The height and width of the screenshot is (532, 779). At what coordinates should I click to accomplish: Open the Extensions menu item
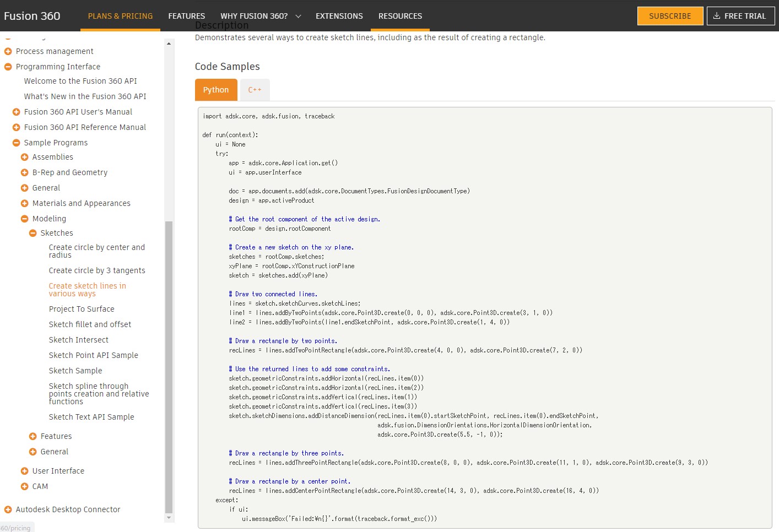click(x=339, y=16)
